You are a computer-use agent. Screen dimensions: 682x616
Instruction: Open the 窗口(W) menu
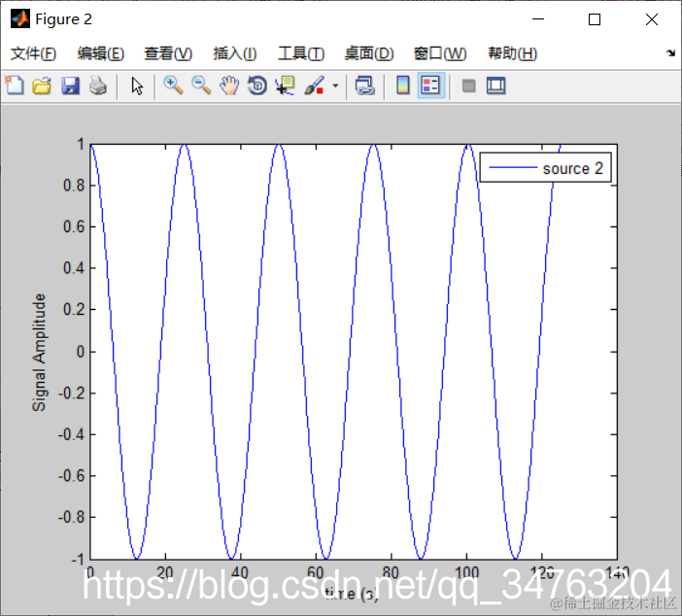(x=440, y=53)
